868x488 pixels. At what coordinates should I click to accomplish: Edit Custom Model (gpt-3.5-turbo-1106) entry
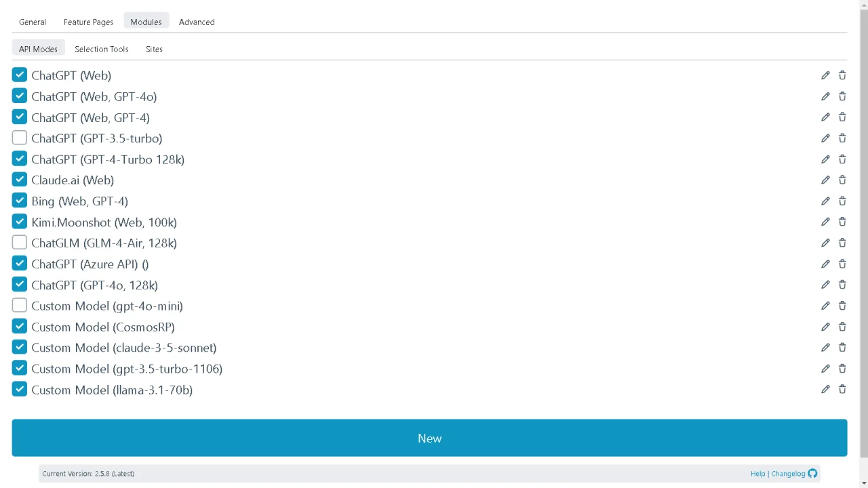[x=825, y=368]
